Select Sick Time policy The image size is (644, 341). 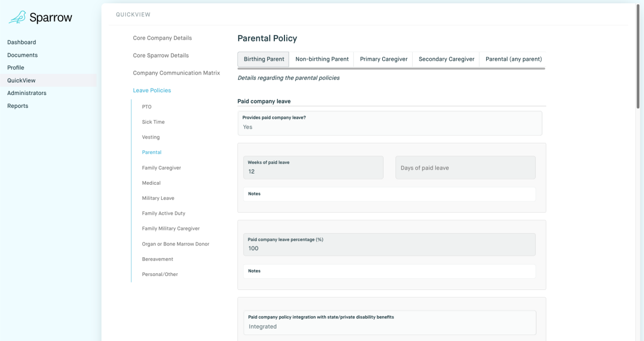(x=153, y=122)
